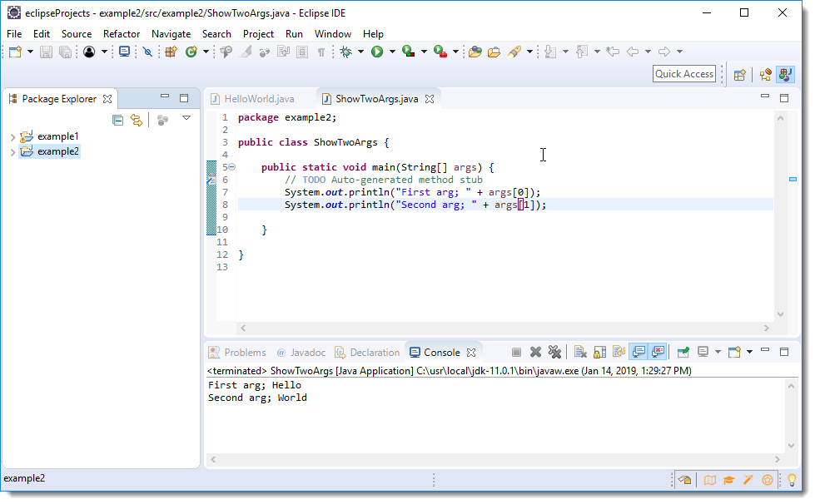Click the New Java Class icon

pyautogui.click(x=191, y=52)
